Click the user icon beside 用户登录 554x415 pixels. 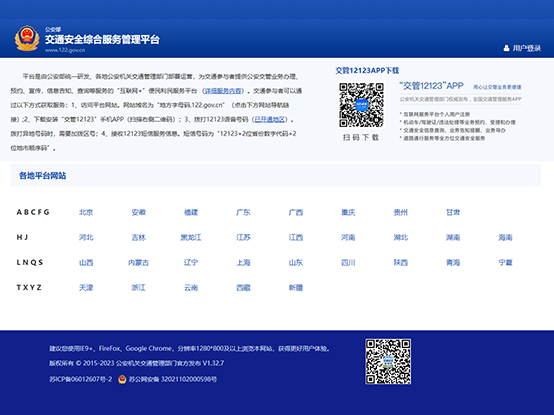506,48
